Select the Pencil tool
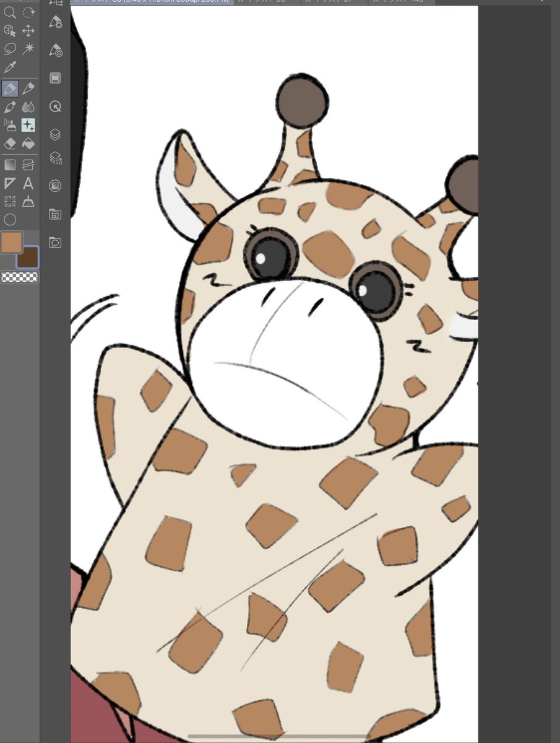The width and height of the screenshot is (560, 743). coord(28,89)
